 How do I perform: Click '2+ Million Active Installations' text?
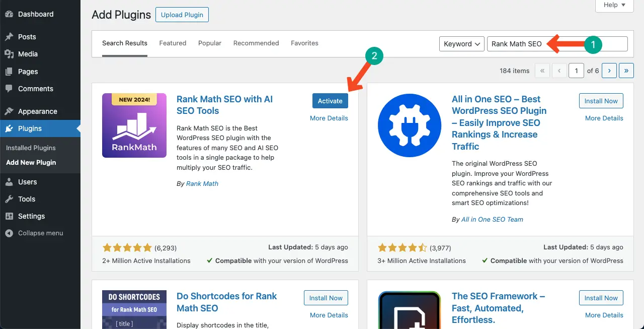tap(146, 260)
